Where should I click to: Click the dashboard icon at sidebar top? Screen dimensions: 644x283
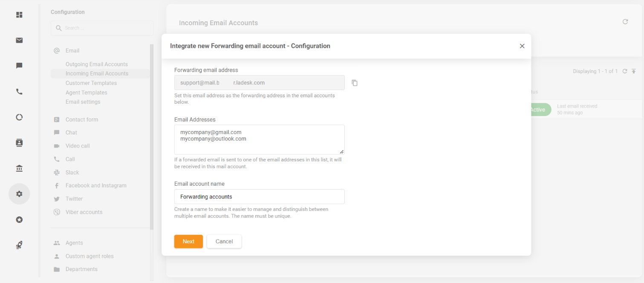point(19,15)
